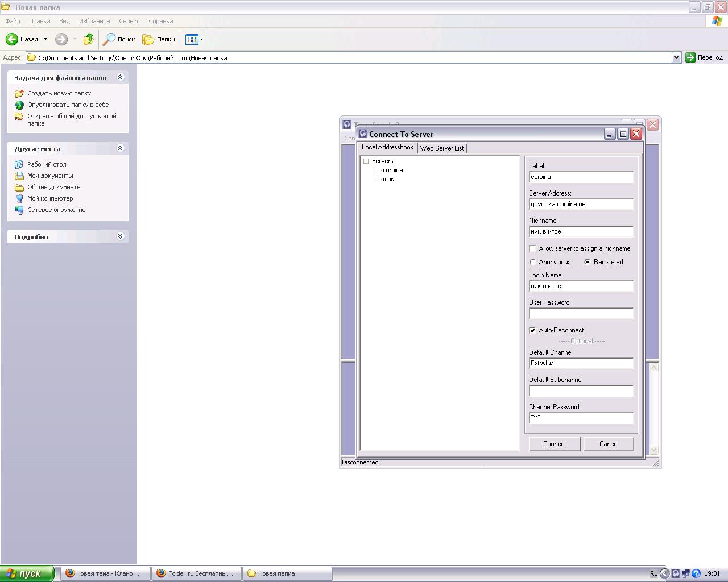Image resolution: width=728 pixels, height=582 pixels.
Task: Switch to Новая тема Firefox taskbar window
Action: click(x=106, y=573)
